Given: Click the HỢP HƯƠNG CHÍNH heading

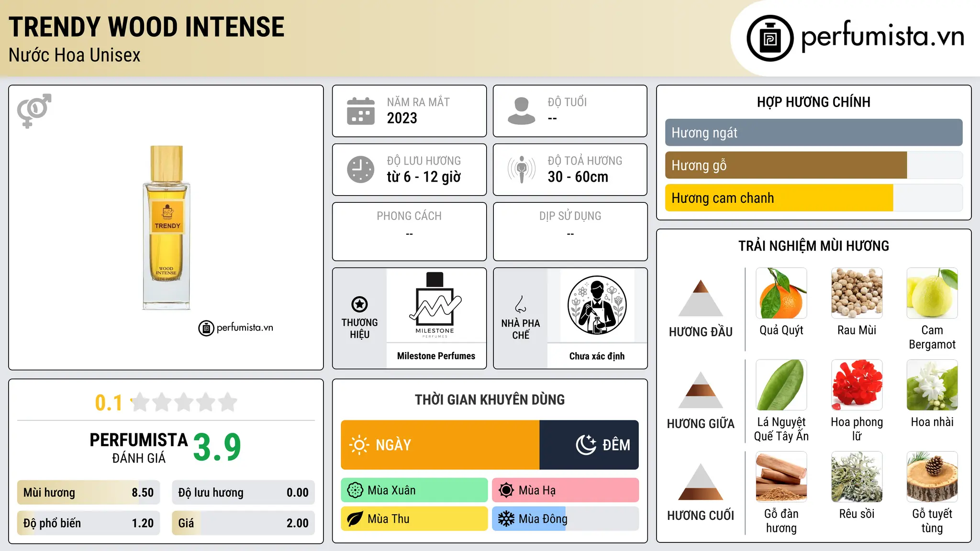Looking at the screenshot, I should point(813,102).
